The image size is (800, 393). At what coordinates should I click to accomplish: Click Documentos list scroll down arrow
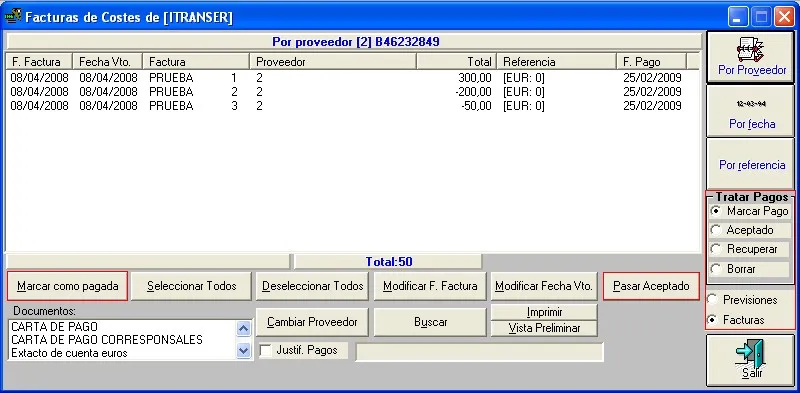coord(244,350)
